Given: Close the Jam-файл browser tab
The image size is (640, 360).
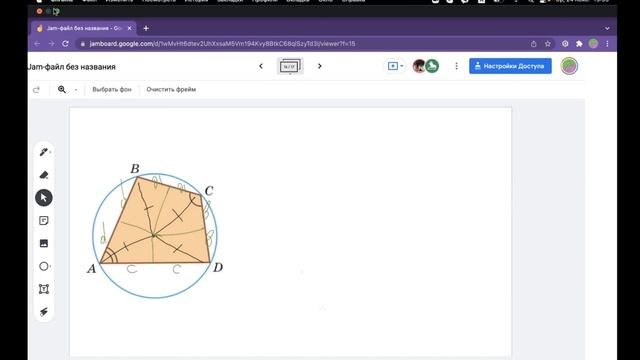Looking at the screenshot, I should click(x=129, y=28).
